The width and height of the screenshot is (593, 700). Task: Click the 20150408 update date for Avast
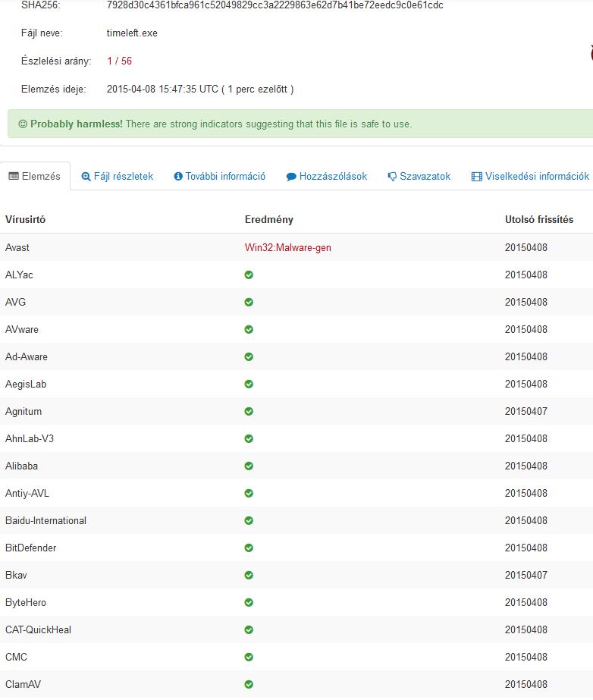tap(526, 248)
